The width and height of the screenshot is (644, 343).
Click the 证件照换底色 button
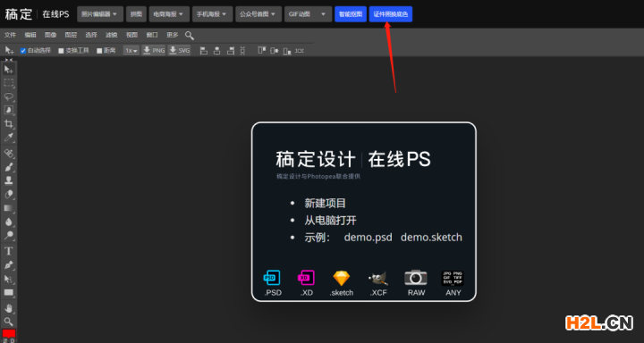(391, 14)
